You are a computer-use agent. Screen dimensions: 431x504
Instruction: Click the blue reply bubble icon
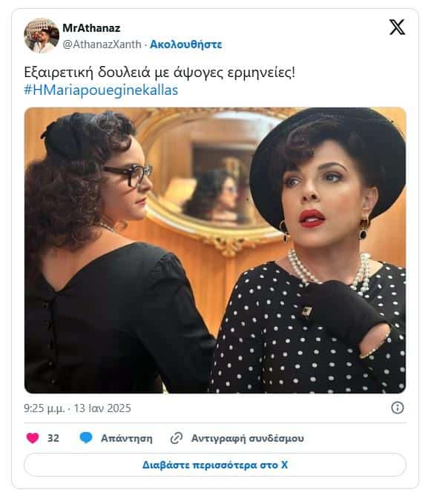(x=86, y=438)
